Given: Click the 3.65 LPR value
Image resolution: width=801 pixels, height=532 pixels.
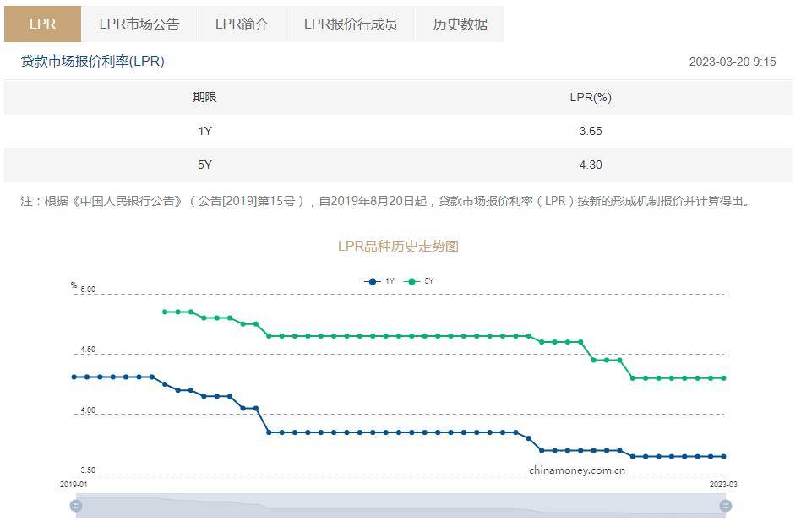Looking at the screenshot, I should tap(591, 131).
